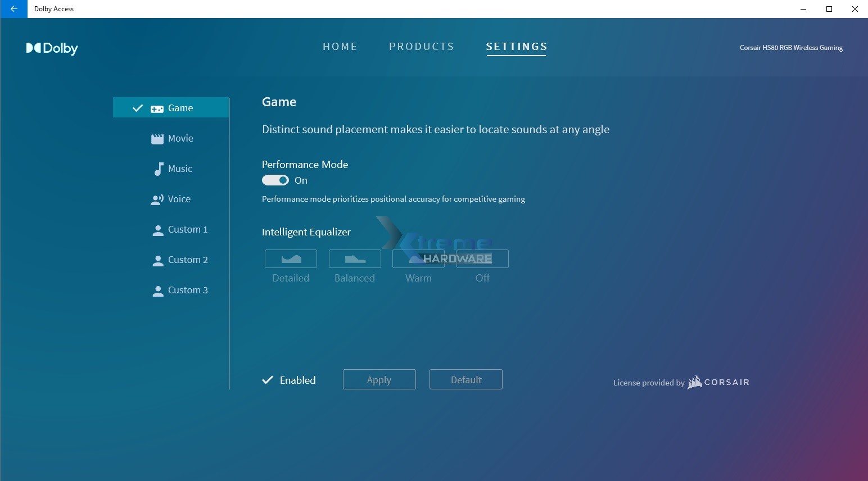This screenshot has height=481, width=868.
Task: Select the Custom 1 person icon
Action: [158, 230]
